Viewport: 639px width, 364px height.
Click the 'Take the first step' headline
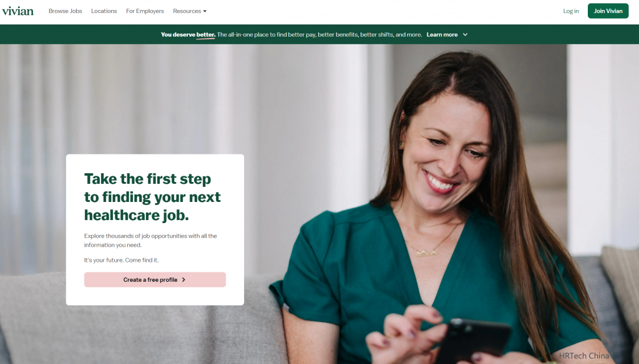click(152, 197)
